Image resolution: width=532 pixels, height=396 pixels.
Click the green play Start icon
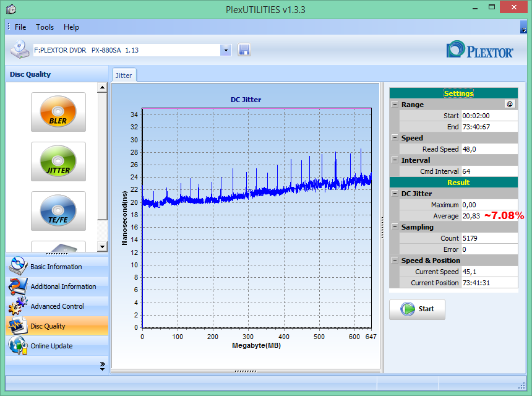click(x=408, y=309)
